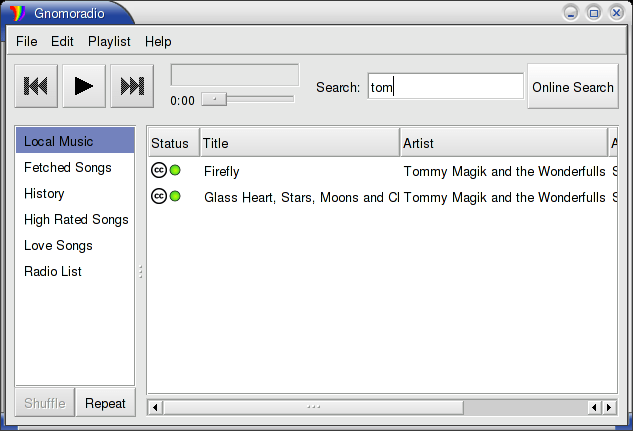Open the File menu

(x=26, y=41)
